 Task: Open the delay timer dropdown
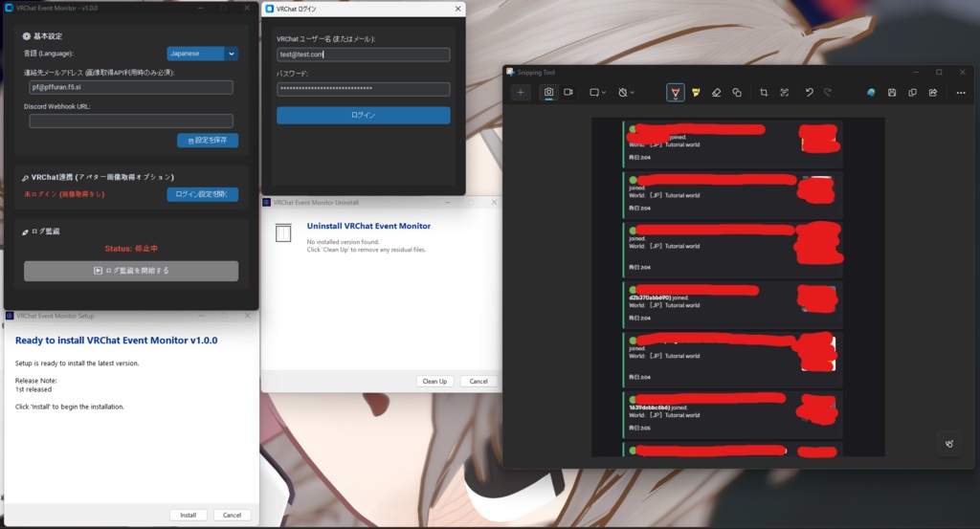(626, 93)
